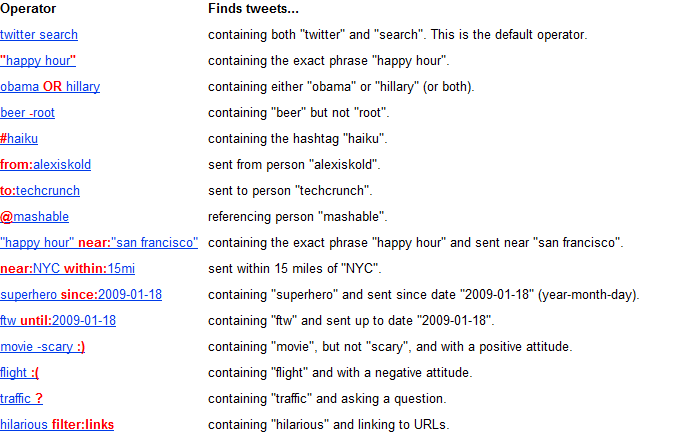Open the "twitter search" example link
This screenshot has height=439, width=692.
coord(39,35)
